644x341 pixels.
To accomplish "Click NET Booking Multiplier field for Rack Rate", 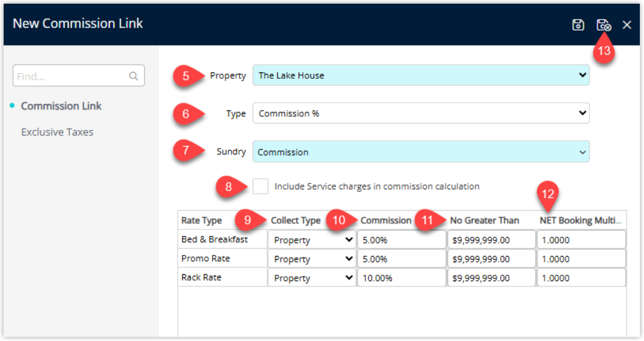I will (x=581, y=277).
